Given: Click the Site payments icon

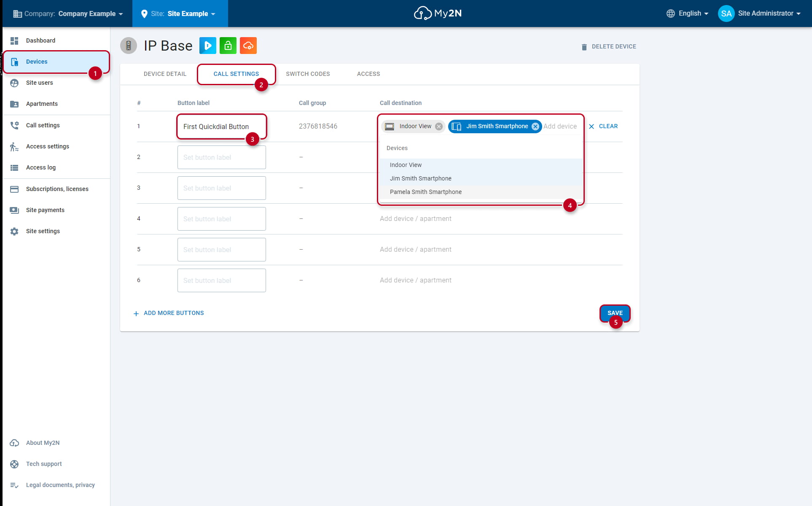Looking at the screenshot, I should coord(14,210).
